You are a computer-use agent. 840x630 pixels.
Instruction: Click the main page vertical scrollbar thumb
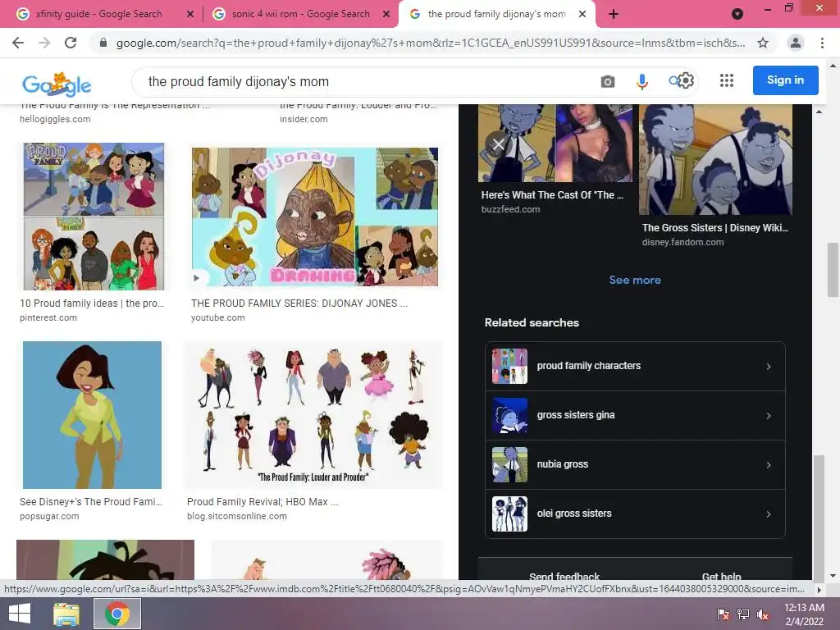click(x=833, y=268)
